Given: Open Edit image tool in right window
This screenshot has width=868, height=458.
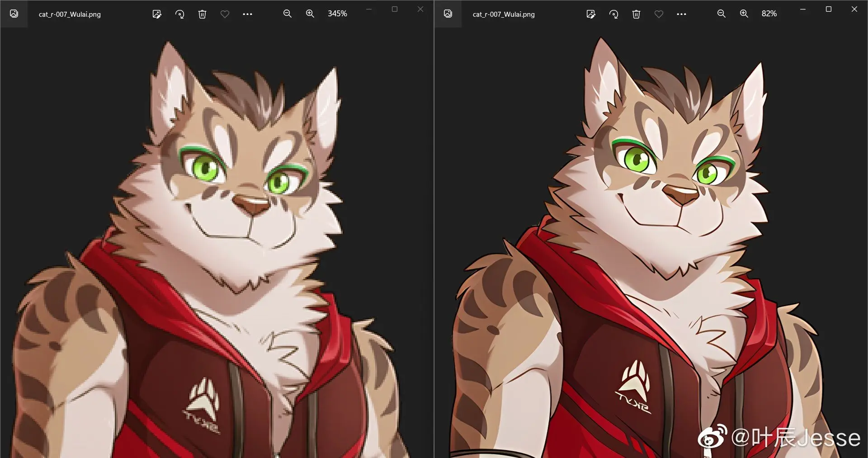Looking at the screenshot, I should tap(591, 14).
